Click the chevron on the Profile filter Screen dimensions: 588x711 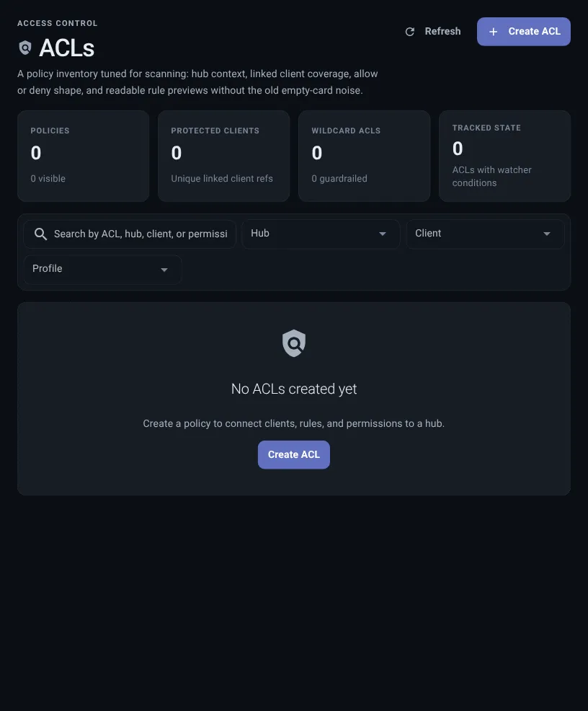(x=164, y=268)
